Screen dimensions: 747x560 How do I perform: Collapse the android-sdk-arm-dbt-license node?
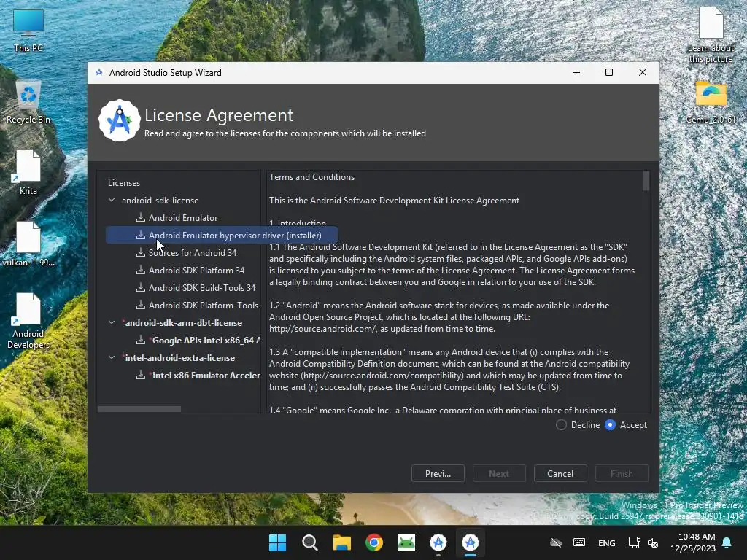(x=112, y=323)
